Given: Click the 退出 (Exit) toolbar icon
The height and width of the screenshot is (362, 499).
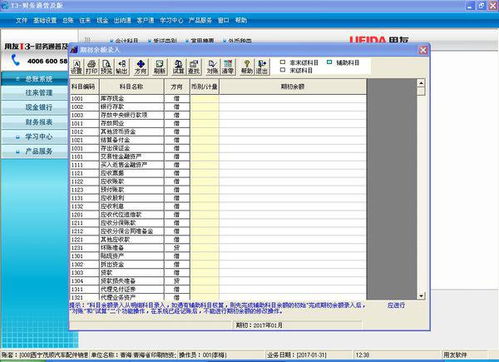Looking at the screenshot, I should point(262,67).
